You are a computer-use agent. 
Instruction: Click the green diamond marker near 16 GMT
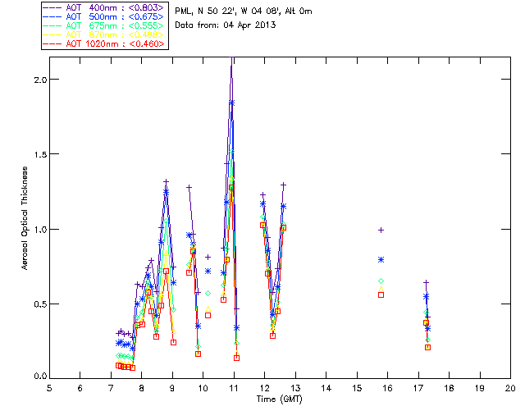(x=381, y=281)
